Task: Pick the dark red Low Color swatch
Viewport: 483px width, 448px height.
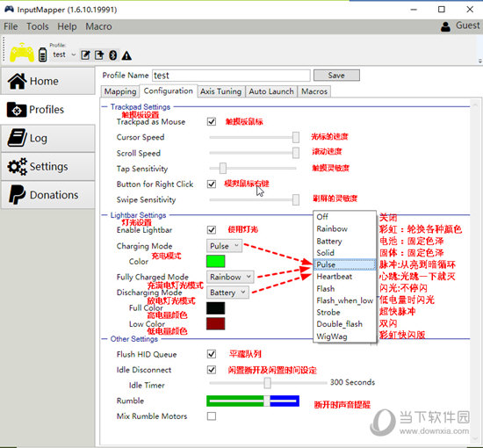Action: pyautogui.click(x=216, y=324)
